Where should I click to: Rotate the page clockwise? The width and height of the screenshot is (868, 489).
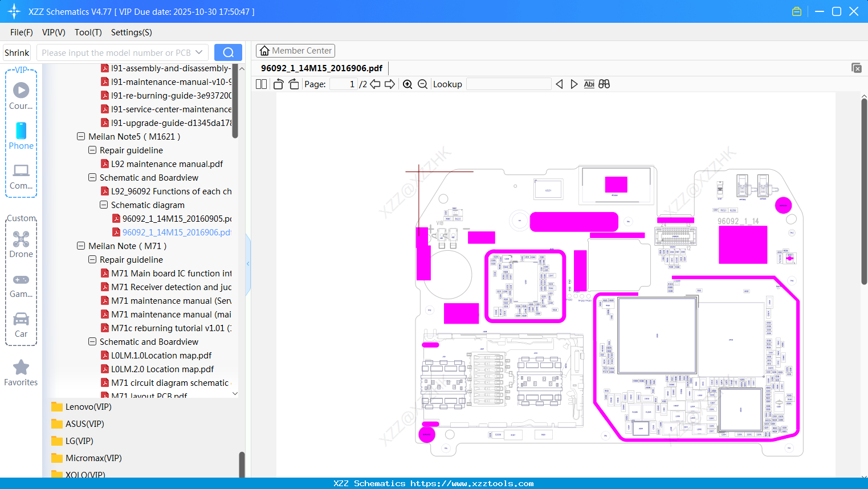point(294,84)
